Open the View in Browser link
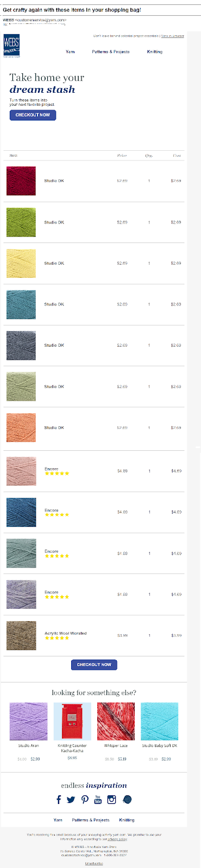201x868 pixels. pyautogui.click(x=172, y=36)
